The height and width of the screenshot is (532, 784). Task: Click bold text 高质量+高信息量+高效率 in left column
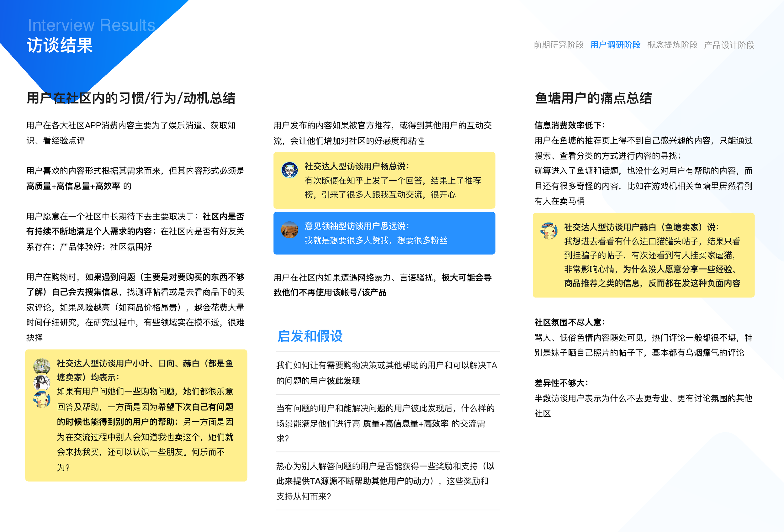[x=73, y=186]
